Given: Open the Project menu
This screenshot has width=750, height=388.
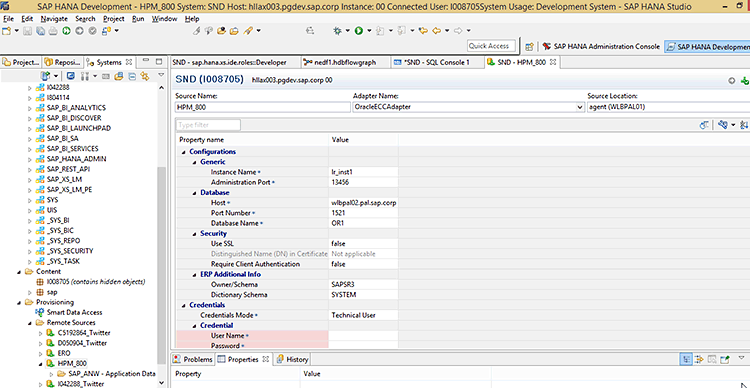Looking at the screenshot, I should [114, 19].
